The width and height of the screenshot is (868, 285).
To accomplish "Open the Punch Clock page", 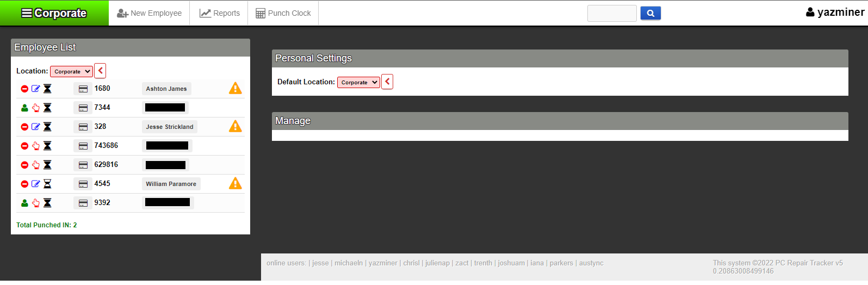I will (x=283, y=13).
